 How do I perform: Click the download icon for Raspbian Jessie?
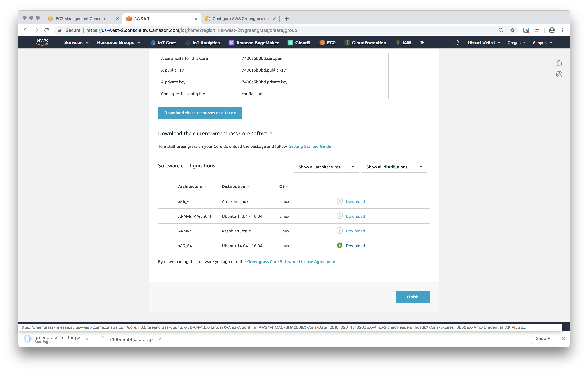[x=339, y=230]
